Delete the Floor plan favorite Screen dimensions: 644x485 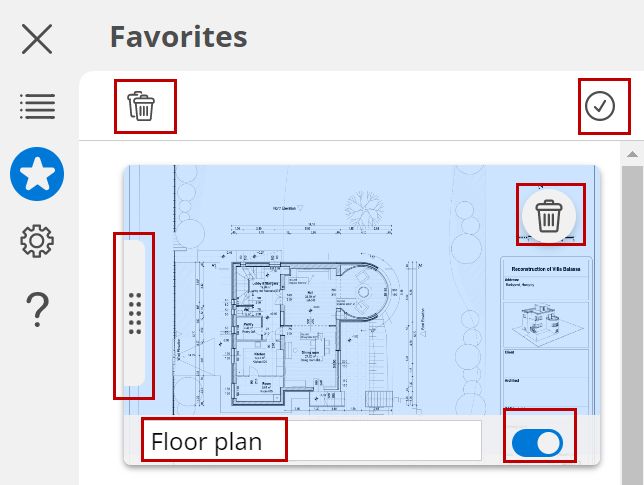pyautogui.click(x=547, y=215)
